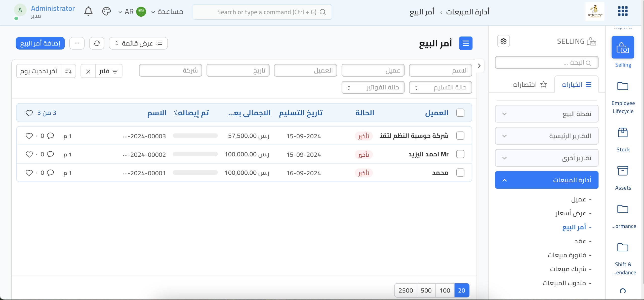This screenshot has width=644, height=300.
Task: Open the theme palette icon
Action: (106, 12)
